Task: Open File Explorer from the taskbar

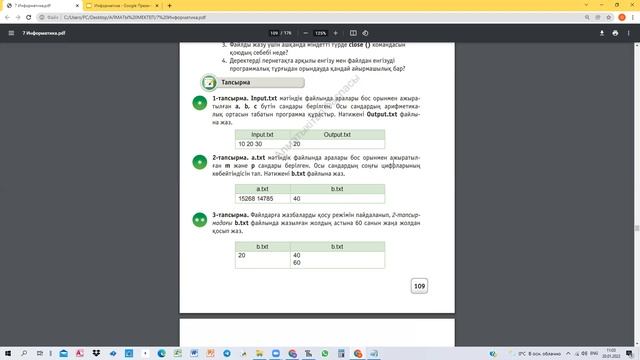Action: pos(259,353)
